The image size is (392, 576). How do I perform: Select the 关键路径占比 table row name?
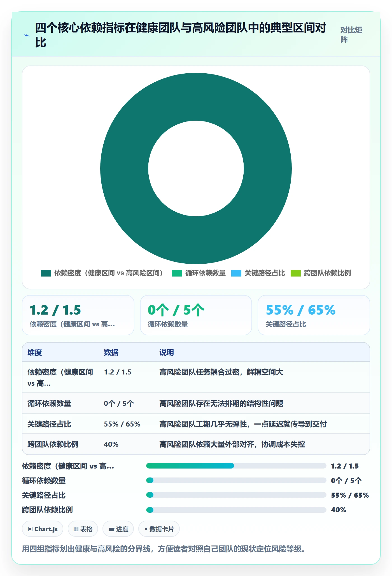point(49,424)
